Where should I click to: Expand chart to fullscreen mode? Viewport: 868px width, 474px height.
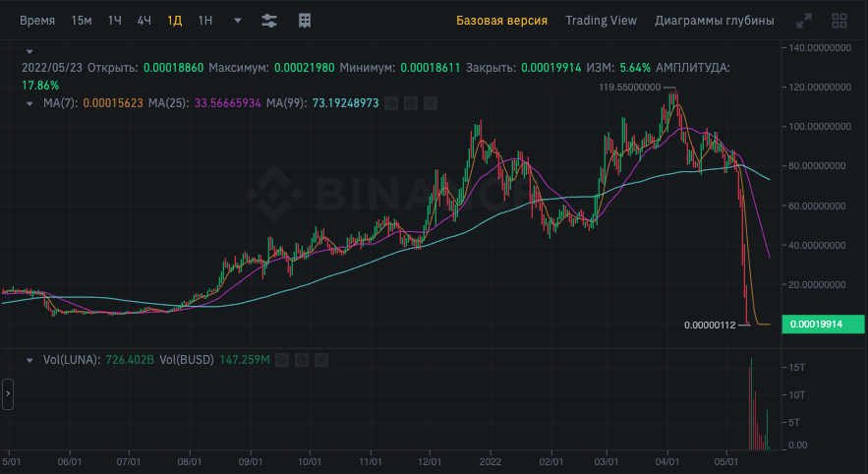coord(804,21)
